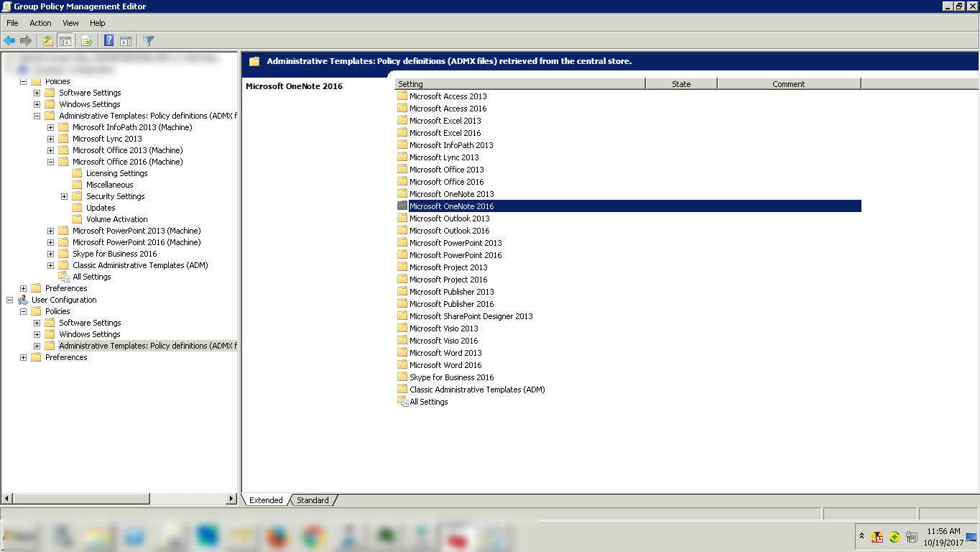
Task: Open the View menu
Action: (70, 23)
